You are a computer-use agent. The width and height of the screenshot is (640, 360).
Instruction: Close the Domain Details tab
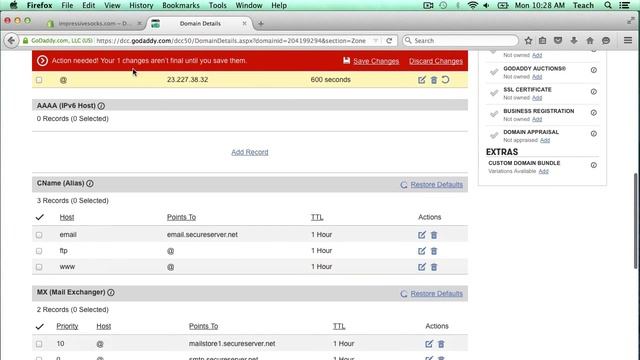tap(244, 23)
